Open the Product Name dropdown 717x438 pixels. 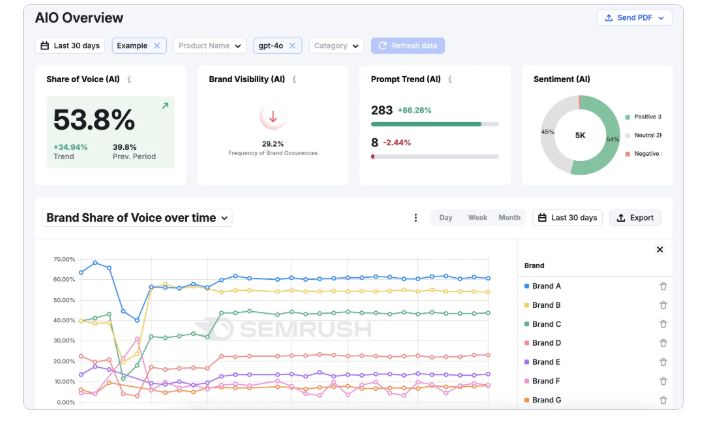click(x=210, y=46)
